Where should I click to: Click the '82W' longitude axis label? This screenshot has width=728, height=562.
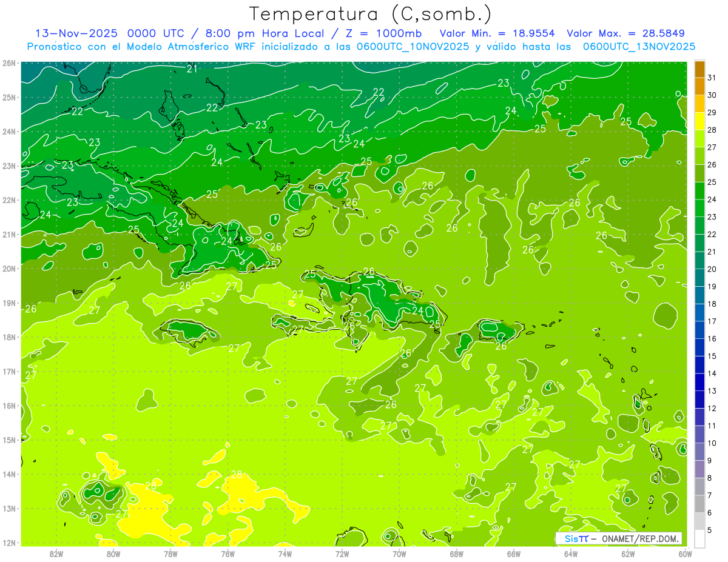coord(56,554)
